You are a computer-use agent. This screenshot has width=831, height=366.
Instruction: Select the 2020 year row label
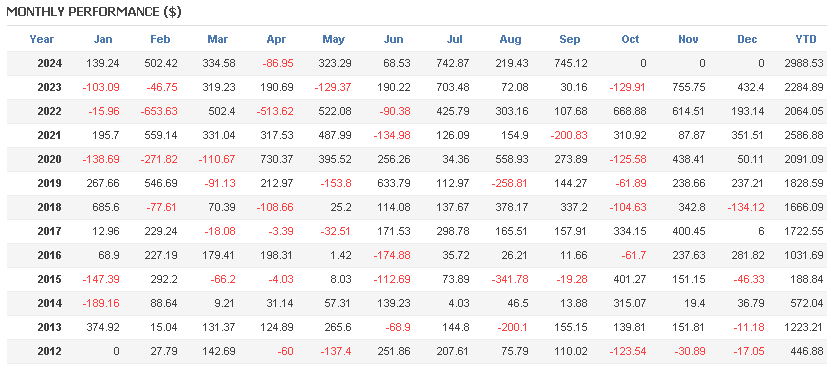pyautogui.click(x=50, y=159)
